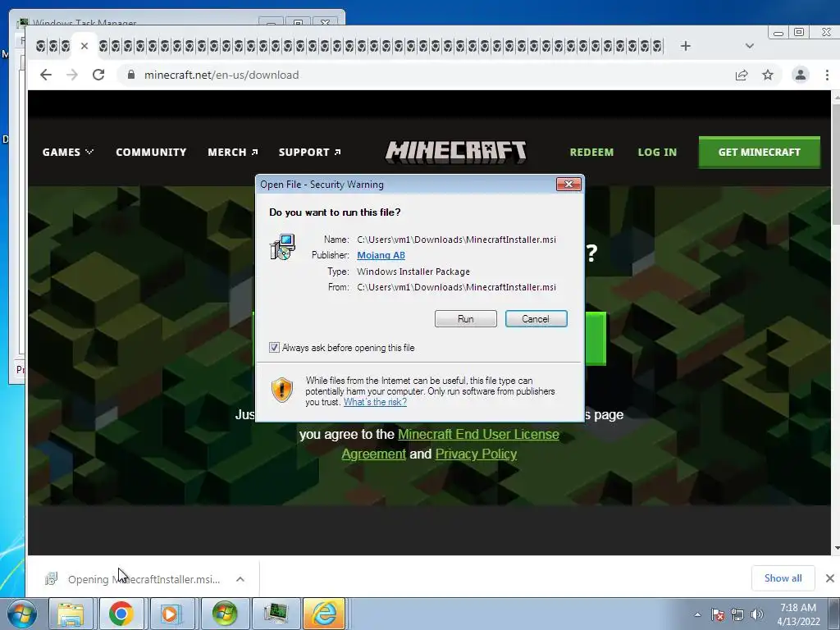Click the Chrome taskbar icon
This screenshot has width=840, height=630.
coord(121,614)
